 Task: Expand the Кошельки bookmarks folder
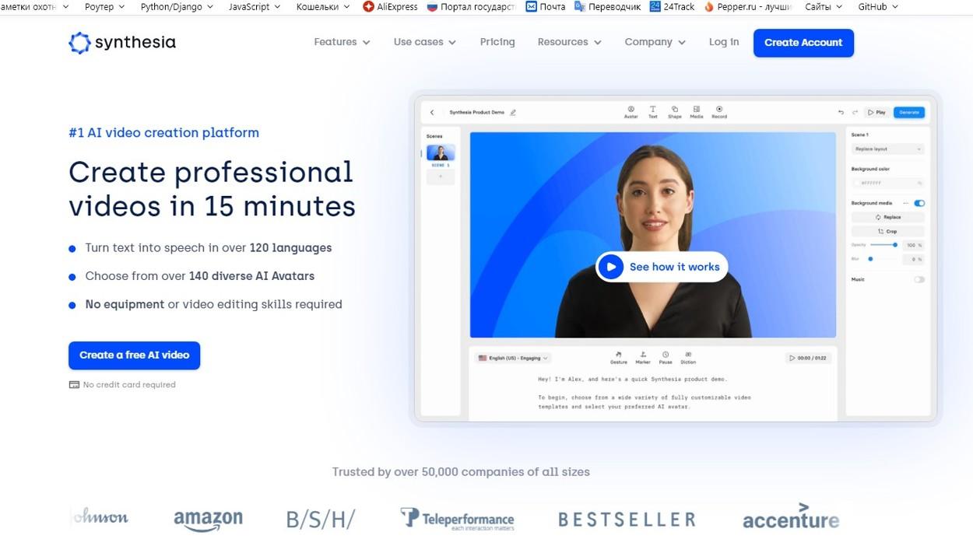click(x=321, y=7)
